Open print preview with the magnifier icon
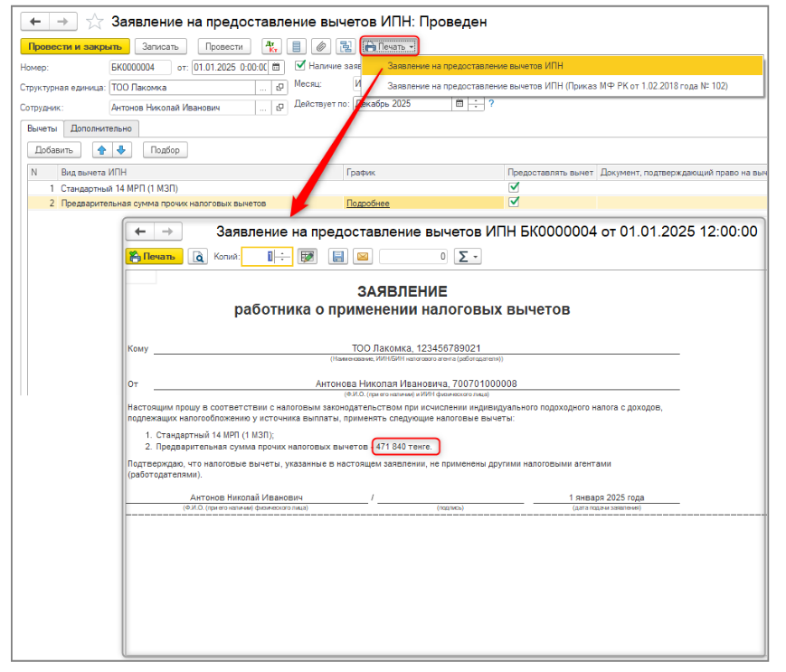 coord(198,257)
